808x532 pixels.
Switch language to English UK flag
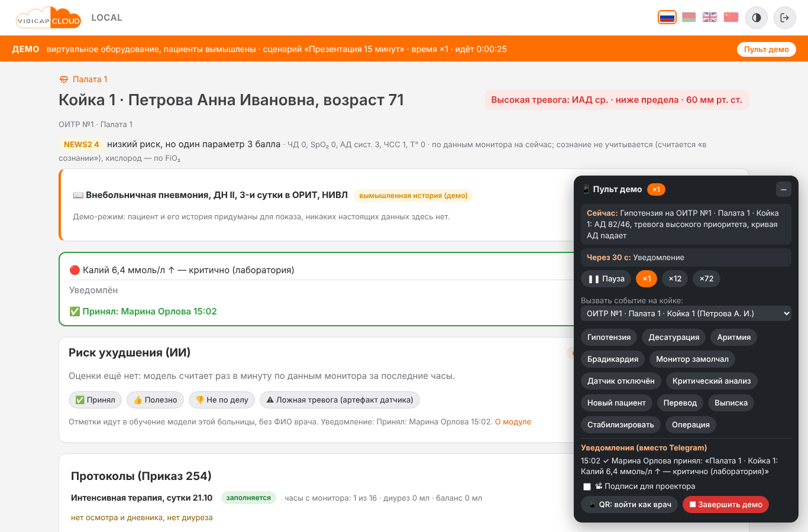click(x=710, y=17)
